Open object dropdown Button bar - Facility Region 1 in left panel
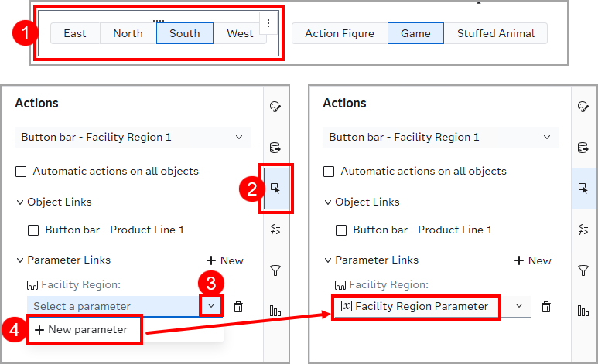This screenshot has width=598, height=364. 132,138
